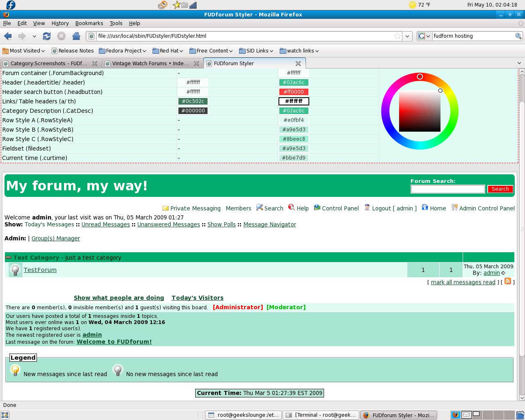Image resolution: width=525 pixels, height=420 pixels.
Task: Collapse the Test Category section
Action: [8, 258]
